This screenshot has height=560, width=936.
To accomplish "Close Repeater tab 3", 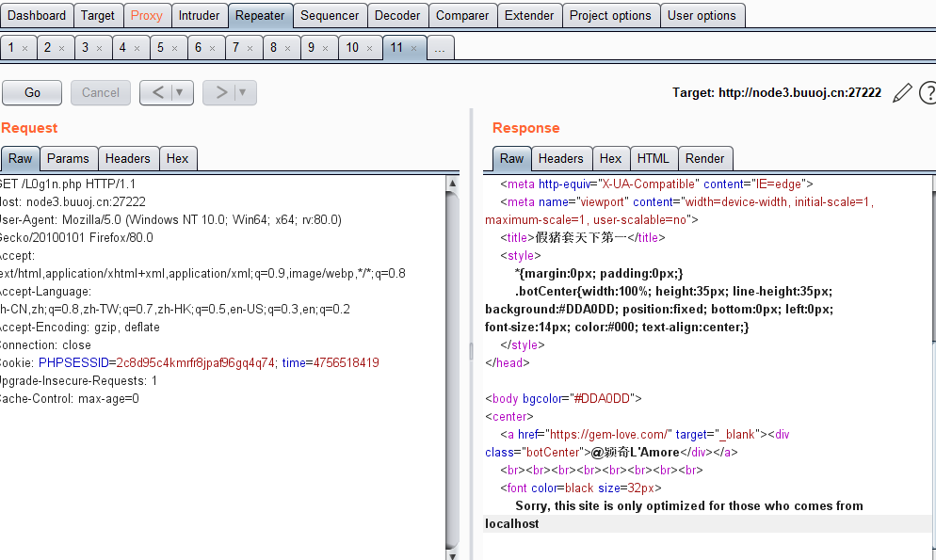I will [99, 48].
